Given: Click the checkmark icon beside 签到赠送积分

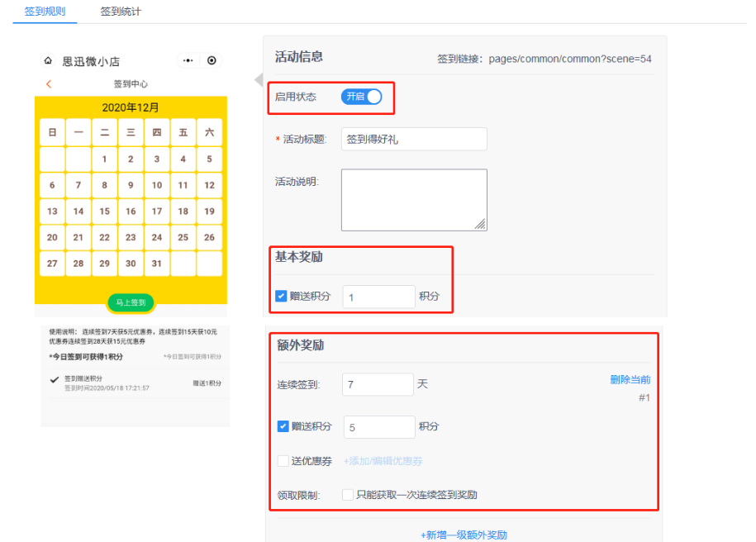Looking at the screenshot, I should (x=55, y=380).
